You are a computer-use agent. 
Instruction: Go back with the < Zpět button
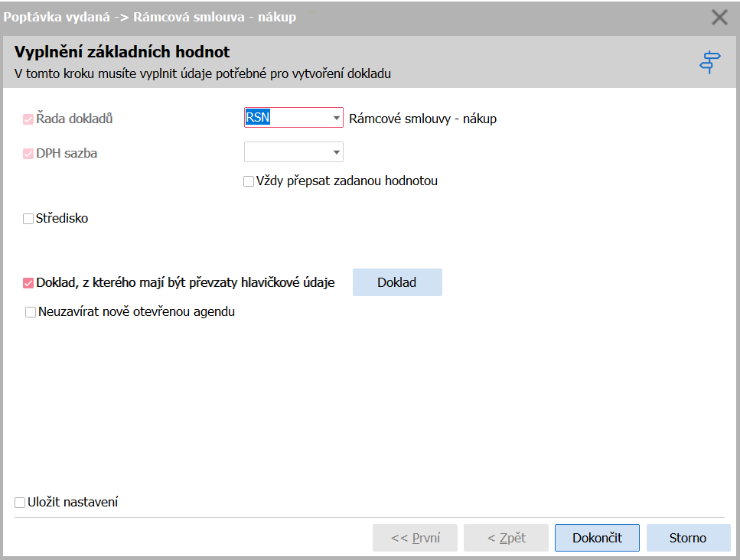point(506,538)
